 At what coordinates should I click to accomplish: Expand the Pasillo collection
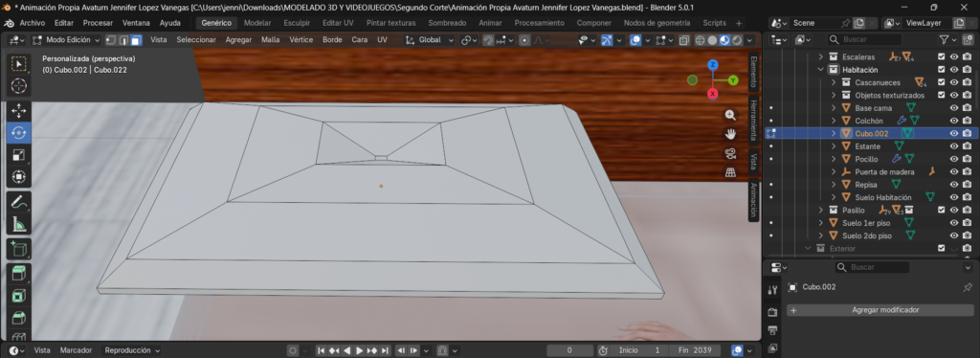[x=820, y=210]
